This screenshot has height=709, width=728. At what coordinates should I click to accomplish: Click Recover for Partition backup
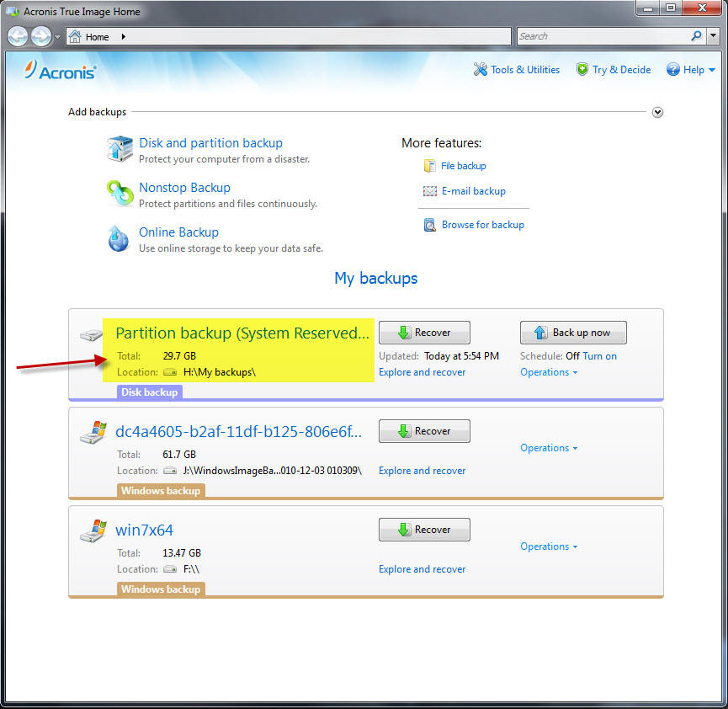[424, 333]
